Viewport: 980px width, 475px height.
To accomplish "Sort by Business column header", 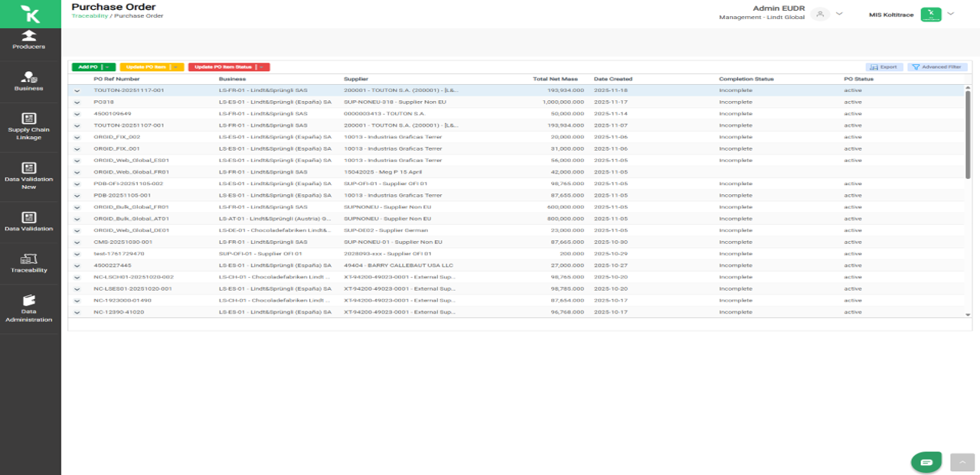I will click(x=232, y=79).
